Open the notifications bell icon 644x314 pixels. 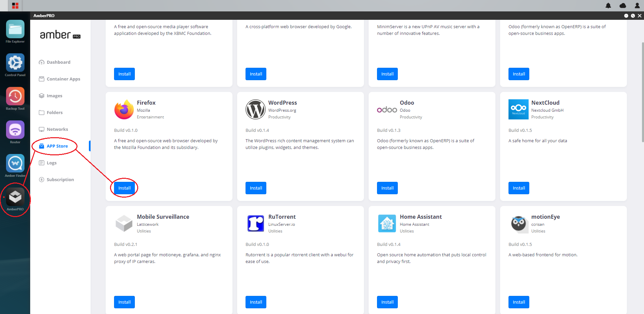tap(608, 6)
